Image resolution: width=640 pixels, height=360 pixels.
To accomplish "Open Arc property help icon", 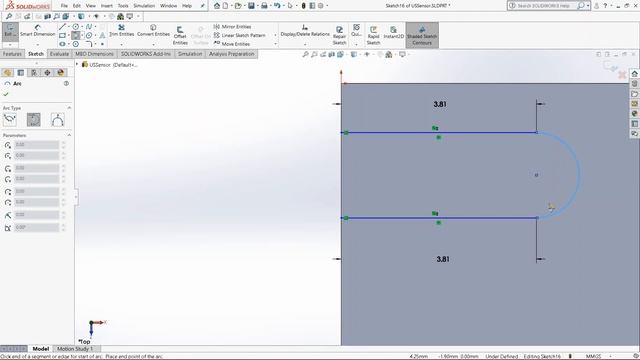I will click(66, 83).
